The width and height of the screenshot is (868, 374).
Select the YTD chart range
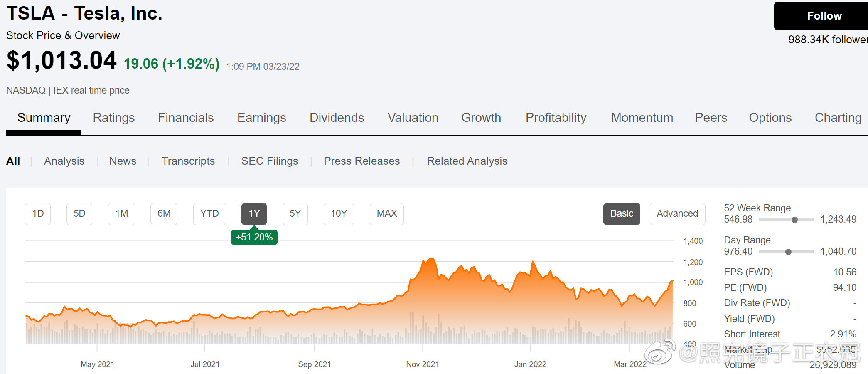(209, 214)
